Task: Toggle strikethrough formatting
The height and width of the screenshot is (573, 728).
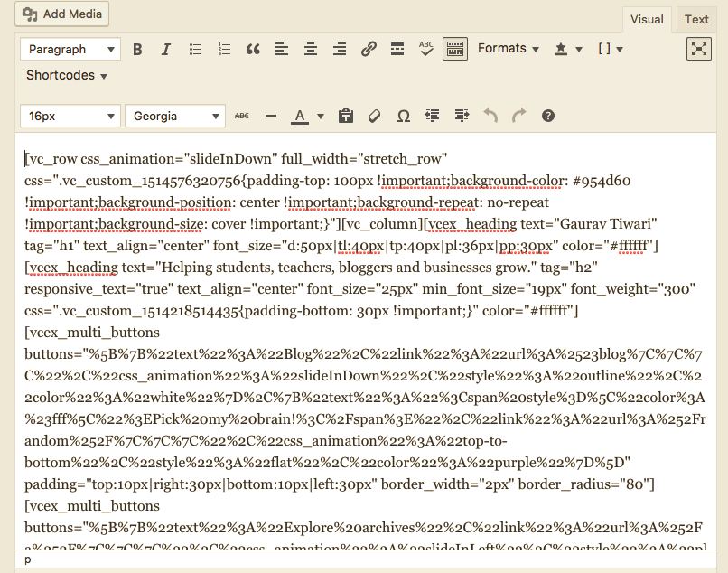Action: click(x=242, y=116)
